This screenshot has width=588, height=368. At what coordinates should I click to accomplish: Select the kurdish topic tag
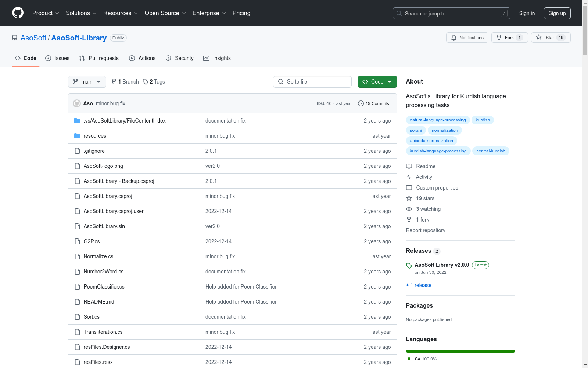(x=483, y=120)
